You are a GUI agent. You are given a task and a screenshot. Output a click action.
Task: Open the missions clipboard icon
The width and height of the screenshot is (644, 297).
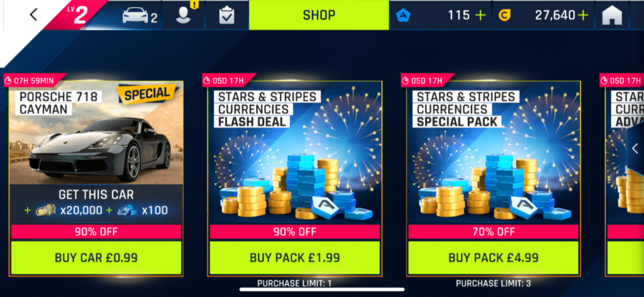point(226,16)
